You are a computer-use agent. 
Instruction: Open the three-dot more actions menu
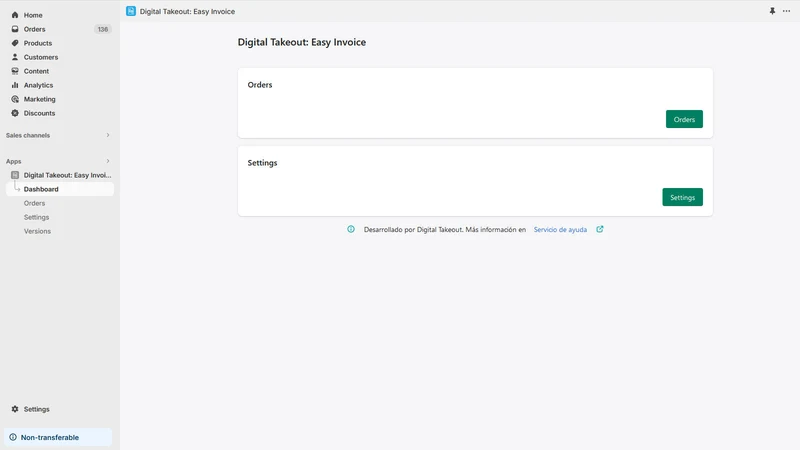coord(786,11)
